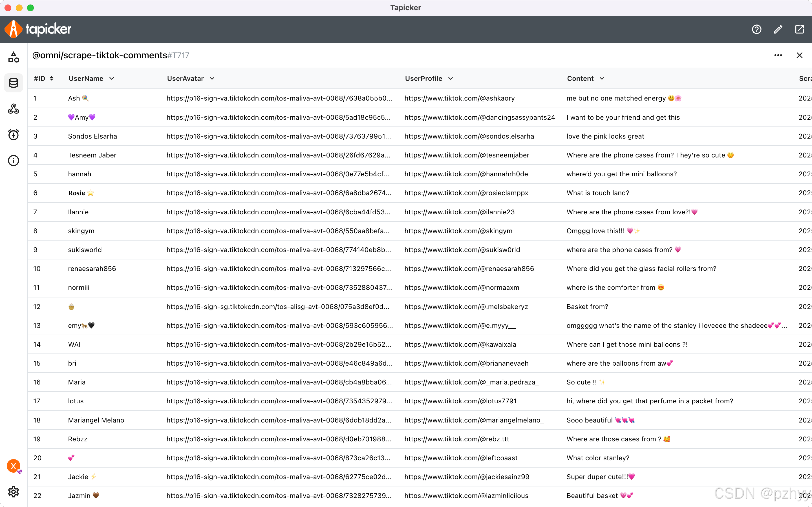This screenshot has height=507, width=812.
Task: Click the tapicker logo in header
Action: pyautogui.click(x=37, y=29)
